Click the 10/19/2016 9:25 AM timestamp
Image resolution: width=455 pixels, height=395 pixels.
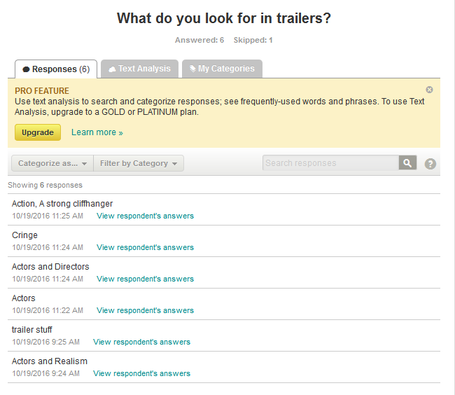point(46,342)
